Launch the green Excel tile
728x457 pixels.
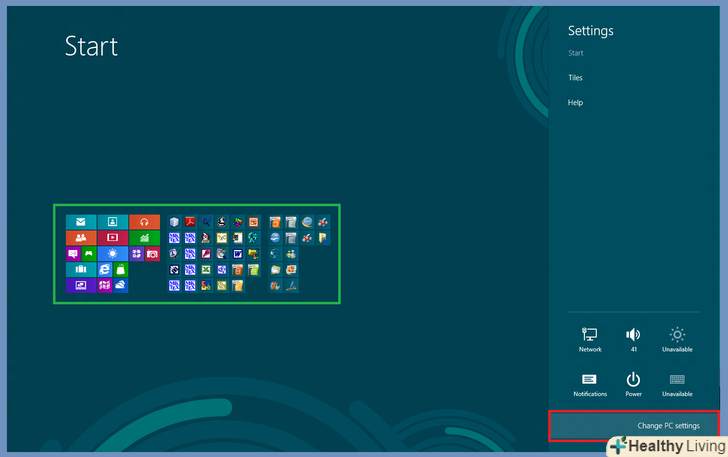(x=206, y=269)
